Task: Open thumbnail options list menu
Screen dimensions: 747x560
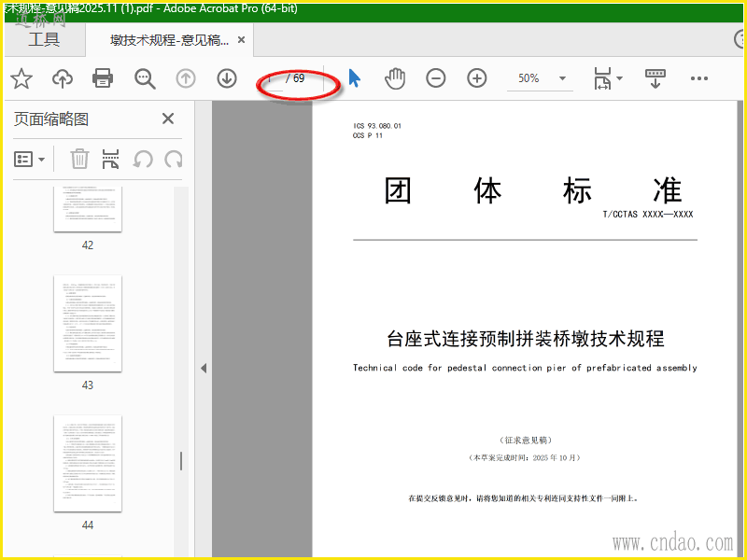Action: (29, 159)
